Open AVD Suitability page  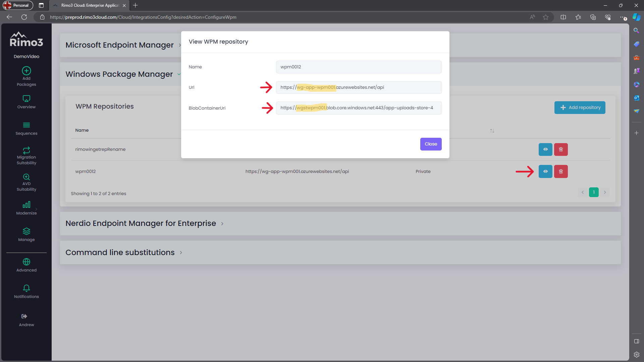[x=26, y=182]
